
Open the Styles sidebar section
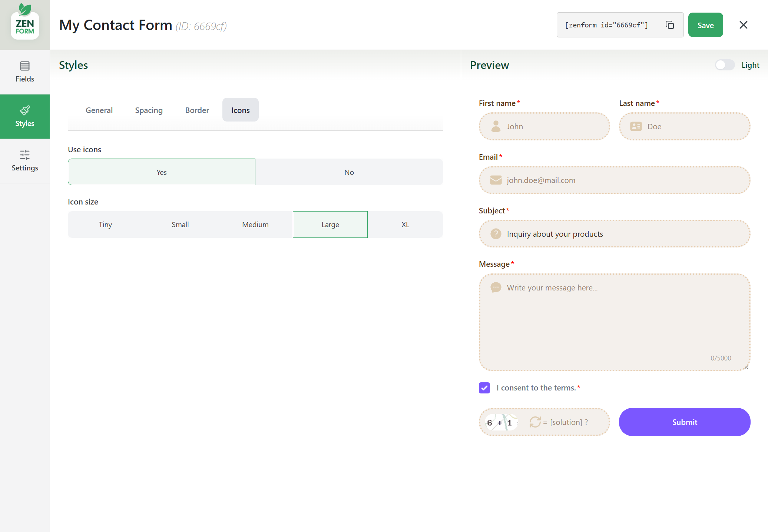pos(25,116)
